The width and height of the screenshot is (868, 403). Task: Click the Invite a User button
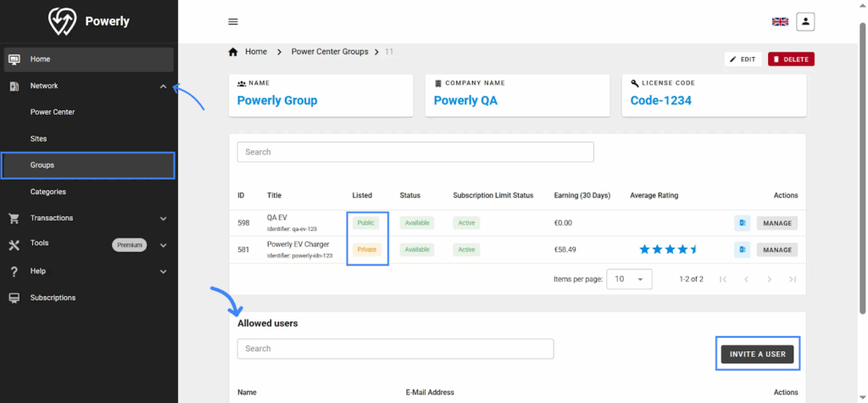(x=757, y=354)
